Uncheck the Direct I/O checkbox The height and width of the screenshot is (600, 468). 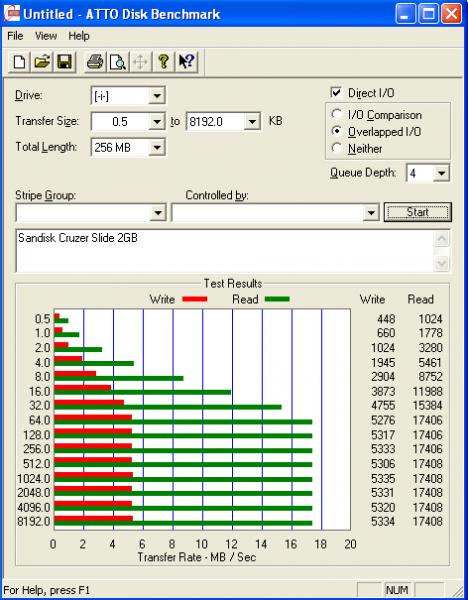point(336,93)
